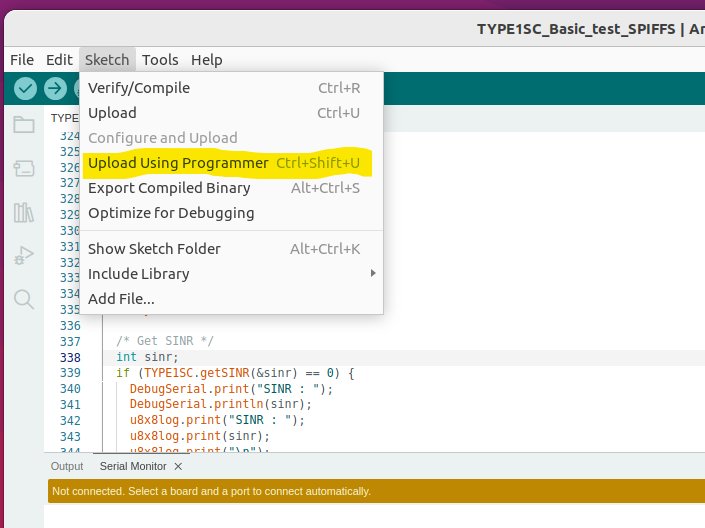Image resolution: width=705 pixels, height=528 pixels.
Task: Click the 'DebugSerial.print("SINR : ");' line
Action: [x=232, y=389]
